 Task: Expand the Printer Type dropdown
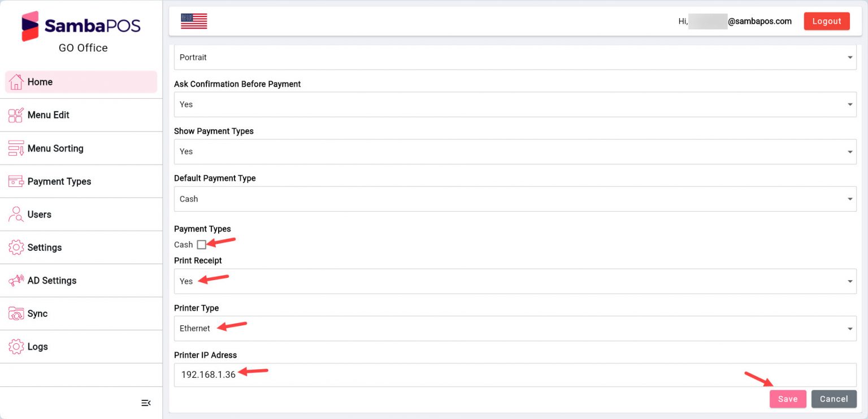click(514, 328)
